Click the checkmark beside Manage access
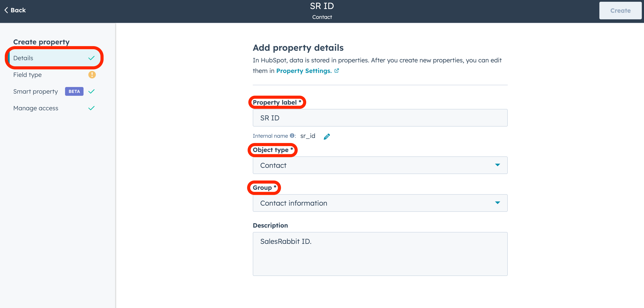 [x=91, y=108]
